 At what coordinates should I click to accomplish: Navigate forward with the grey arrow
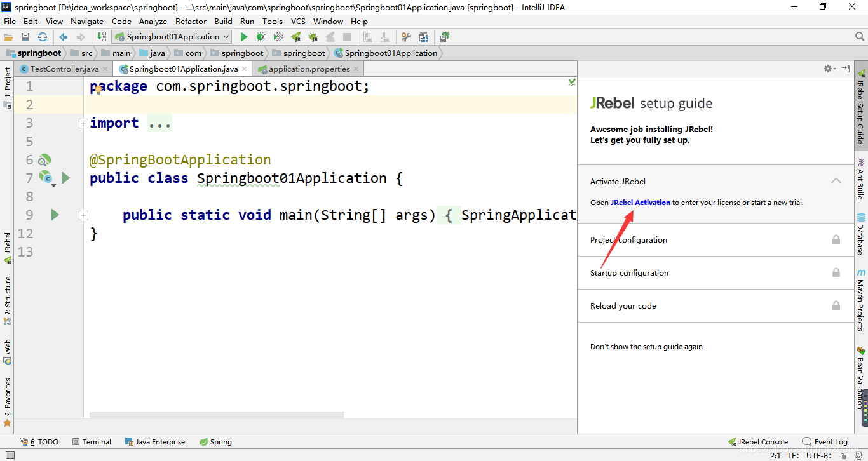(x=80, y=37)
